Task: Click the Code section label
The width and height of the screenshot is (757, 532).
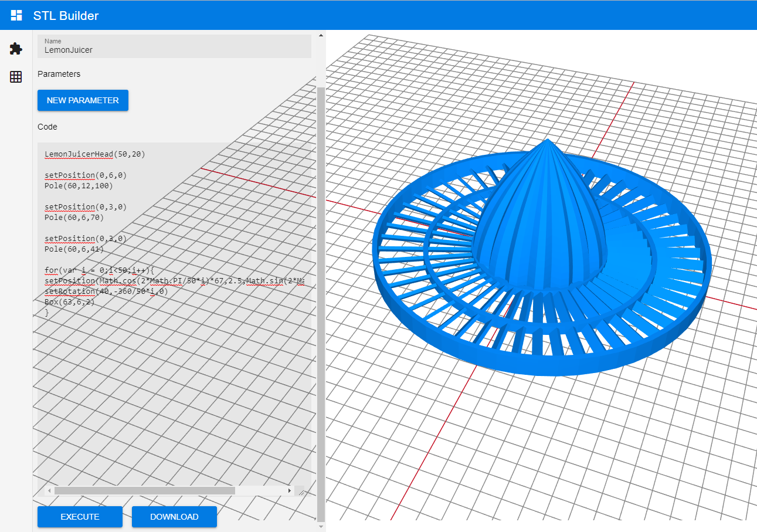Action: click(47, 127)
